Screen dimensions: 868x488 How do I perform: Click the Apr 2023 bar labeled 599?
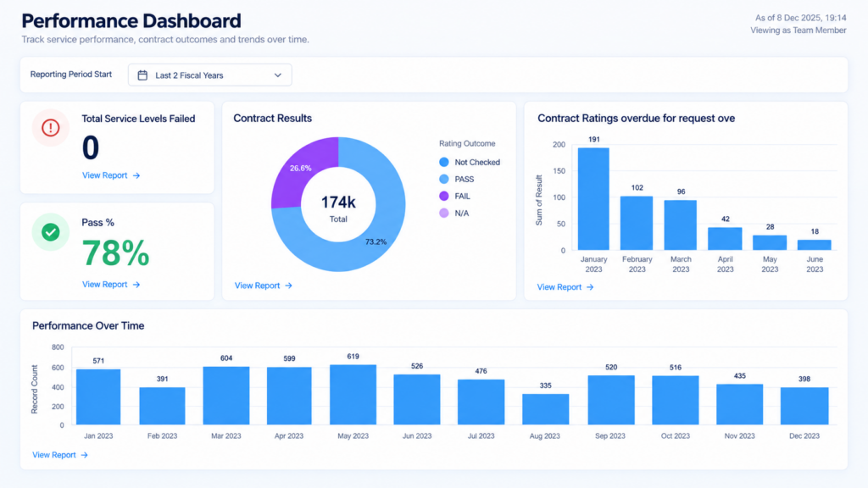(289, 396)
